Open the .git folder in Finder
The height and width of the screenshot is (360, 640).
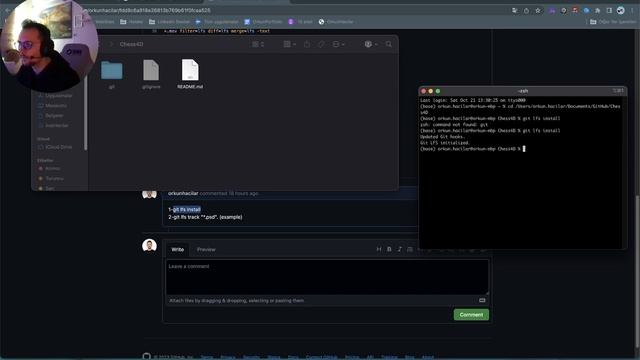tap(111, 71)
